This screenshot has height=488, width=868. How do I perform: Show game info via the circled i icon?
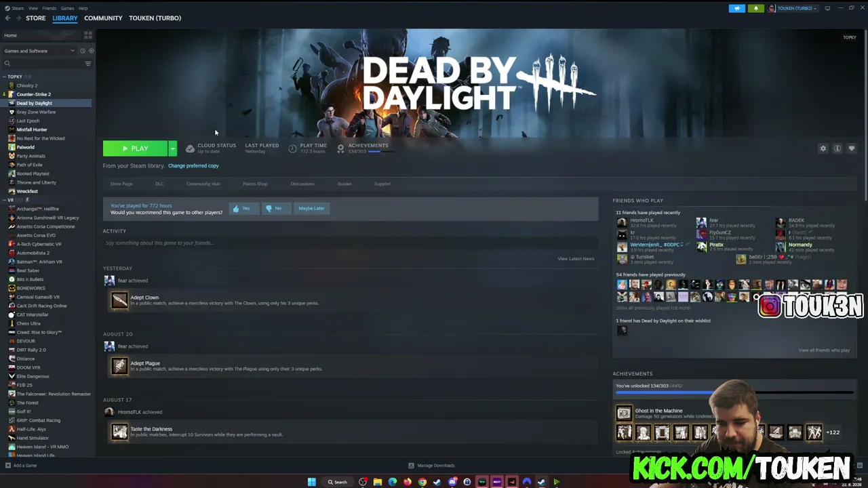[837, 148]
